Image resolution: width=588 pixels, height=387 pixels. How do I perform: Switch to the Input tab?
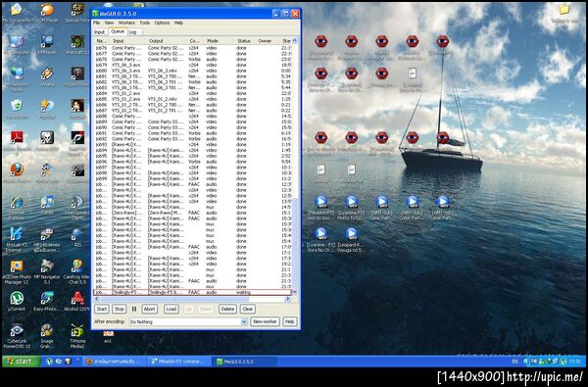(99, 32)
